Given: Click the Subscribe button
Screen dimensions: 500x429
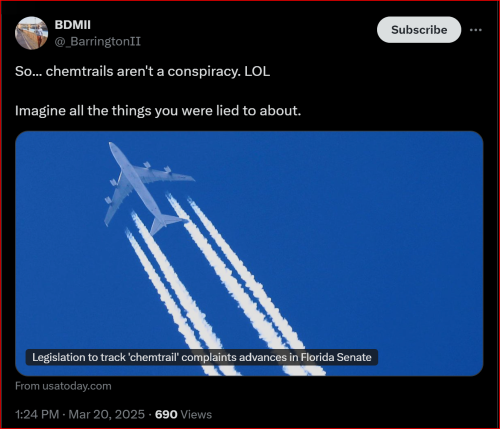Looking at the screenshot, I should (419, 30).
